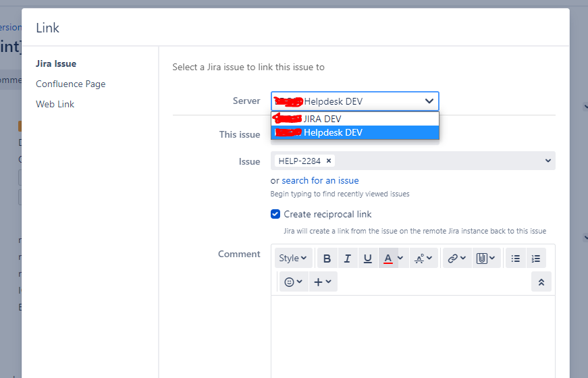The height and width of the screenshot is (378, 588).
Task: Open emoticon picker
Action: click(x=294, y=281)
